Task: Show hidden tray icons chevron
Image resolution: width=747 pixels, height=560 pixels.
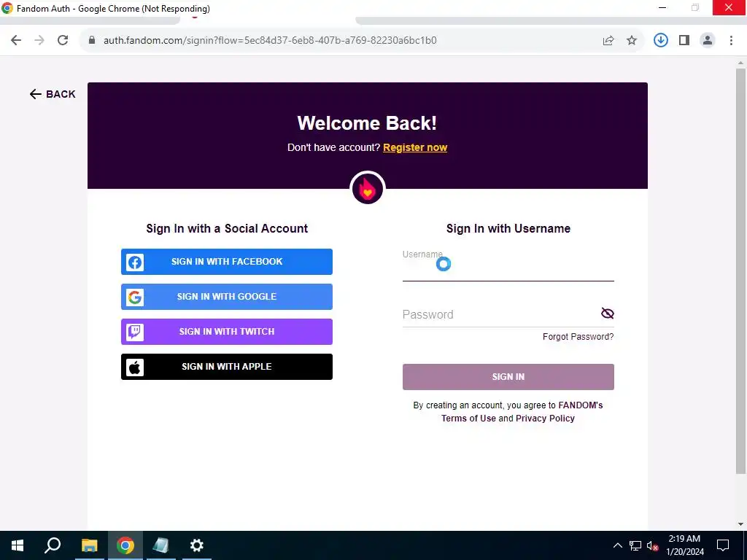Action: [617, 545]
